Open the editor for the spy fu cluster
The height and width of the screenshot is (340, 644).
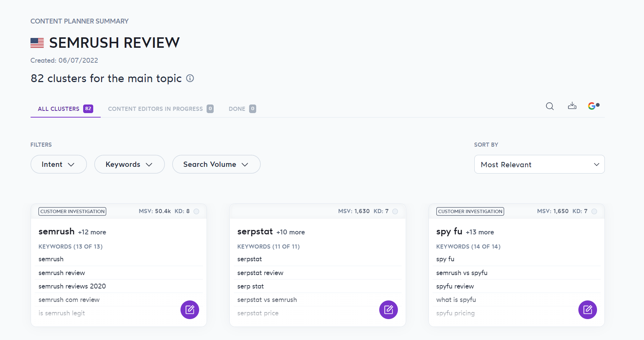588,309
